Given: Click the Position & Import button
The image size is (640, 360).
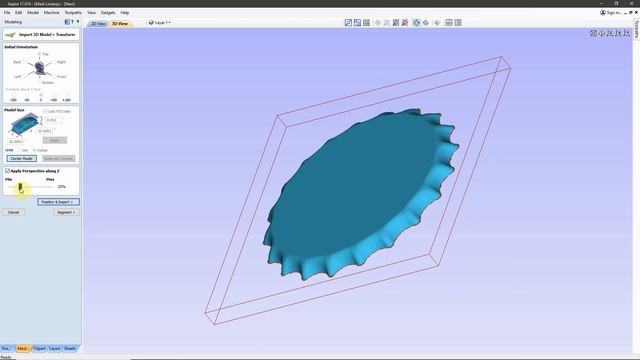Looking at the screenshot, I should (58, 202).
